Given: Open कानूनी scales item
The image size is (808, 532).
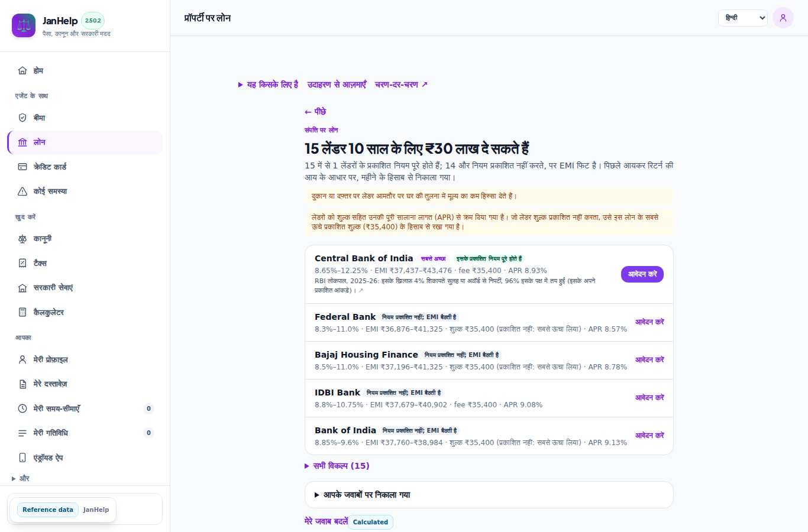Looking at the screenshot, I should click(x=85, y=239).
